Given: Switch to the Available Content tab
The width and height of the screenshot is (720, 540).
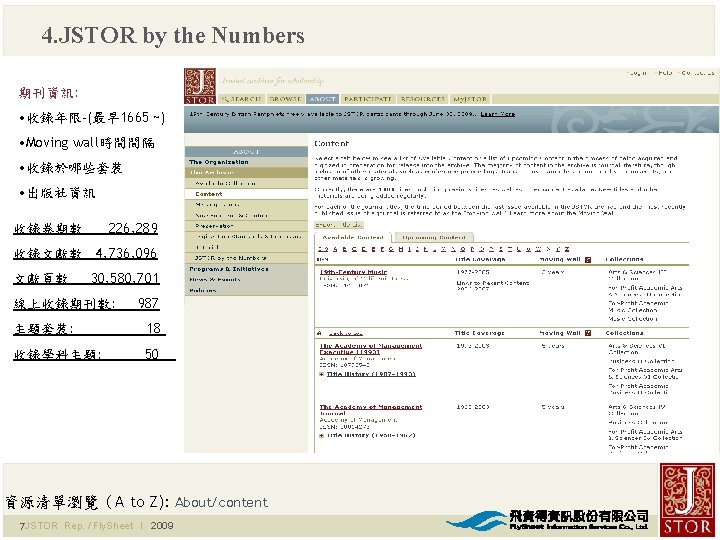Looking at the screenshot, I should pyautogui.click(x=353, y=237).
